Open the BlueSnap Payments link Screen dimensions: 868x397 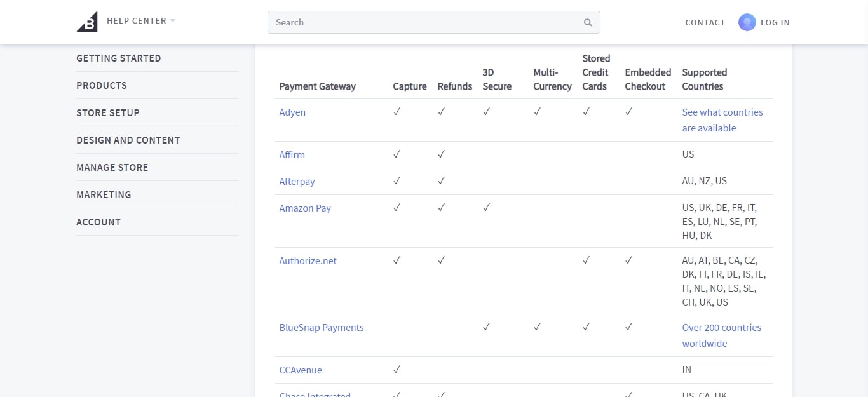[322, 328]
